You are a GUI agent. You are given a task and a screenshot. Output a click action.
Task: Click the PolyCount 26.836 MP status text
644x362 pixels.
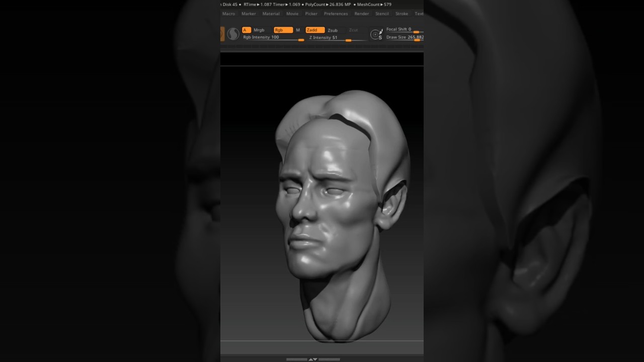[x=328, y=5]
